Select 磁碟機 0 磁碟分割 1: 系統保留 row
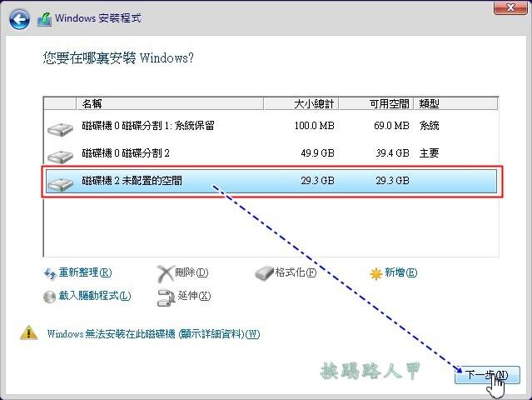Image resolution: width=532 pixels, height=400 pixels. pyautogui.click(x=271, y=126)
